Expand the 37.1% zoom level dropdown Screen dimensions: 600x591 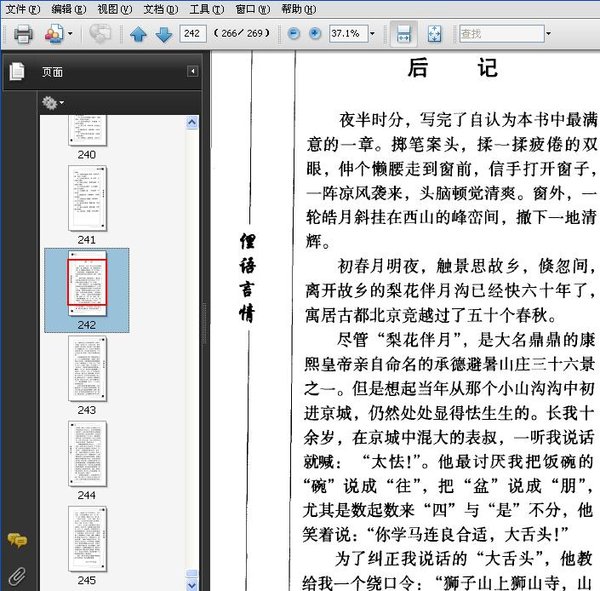click(372, 34)
